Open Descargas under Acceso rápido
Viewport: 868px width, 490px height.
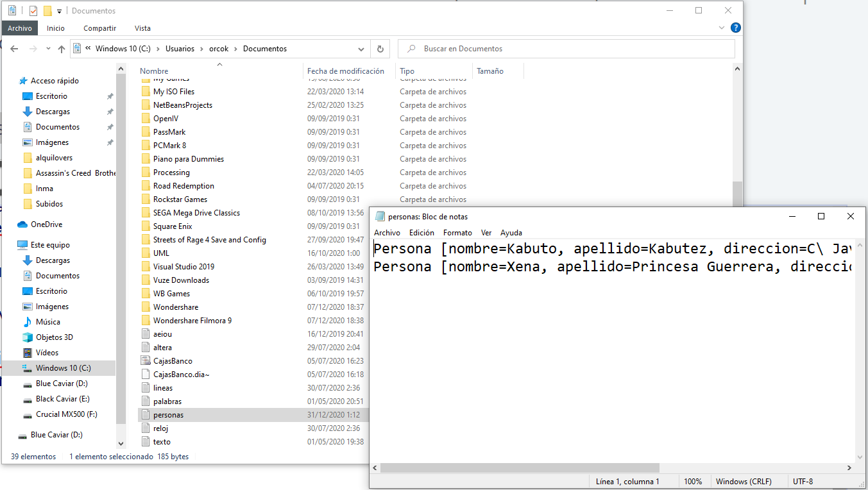(53, 112)
